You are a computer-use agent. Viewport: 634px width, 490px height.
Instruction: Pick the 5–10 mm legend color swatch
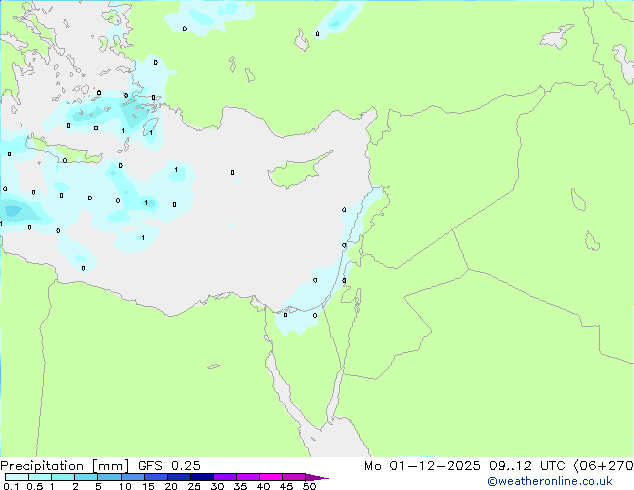(x=109, y=477)
